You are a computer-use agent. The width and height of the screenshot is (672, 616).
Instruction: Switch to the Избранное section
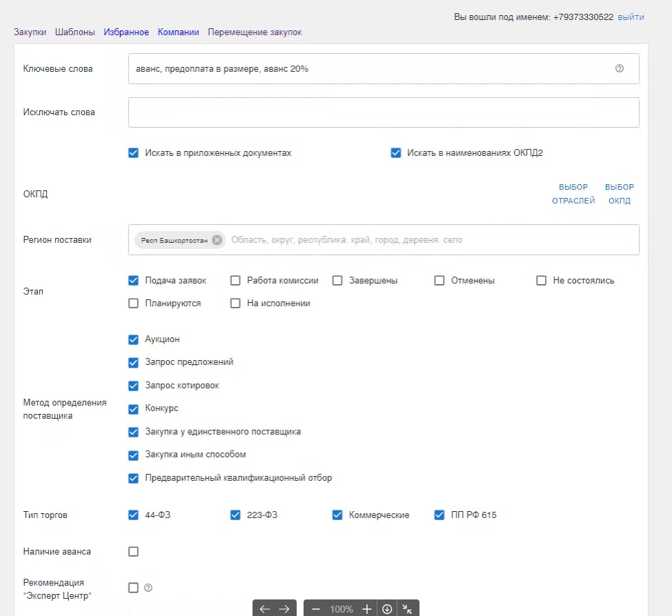(x=126, y=32)
